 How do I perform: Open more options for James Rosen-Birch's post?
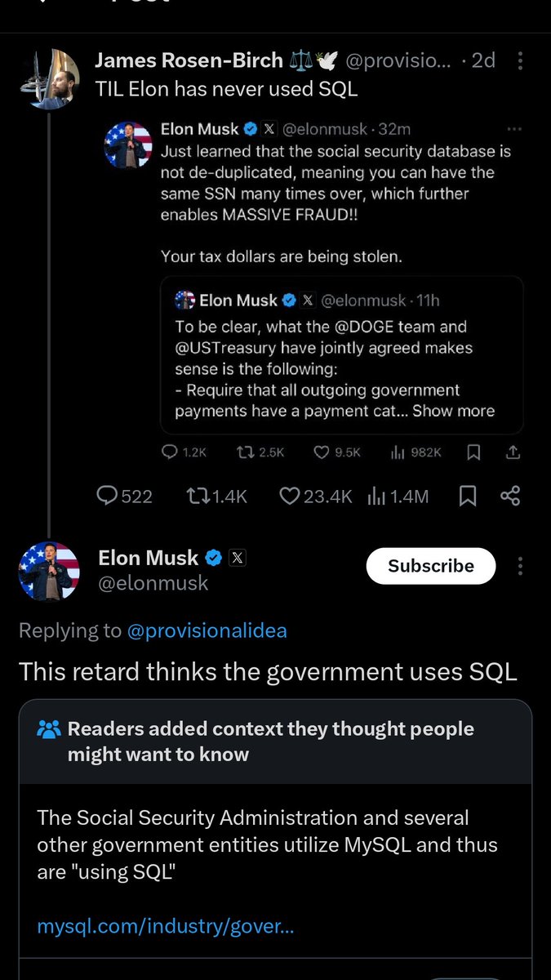(x=522, y=61)
